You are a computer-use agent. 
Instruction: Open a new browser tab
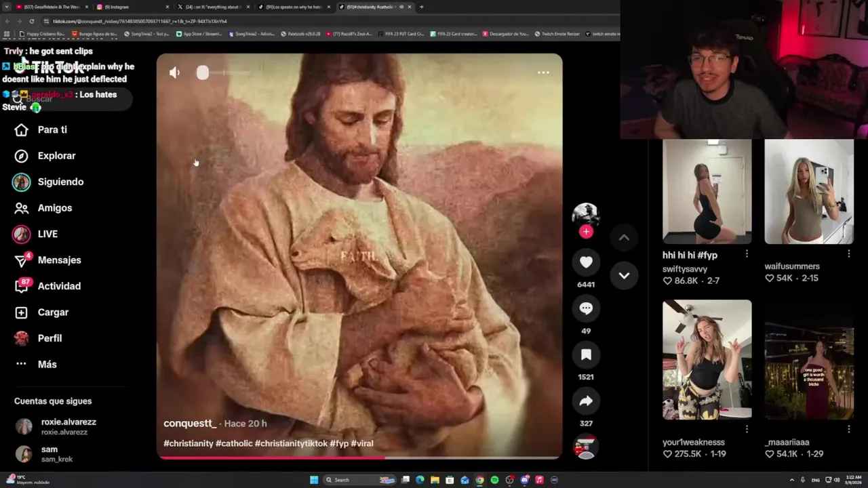point(421,7)
